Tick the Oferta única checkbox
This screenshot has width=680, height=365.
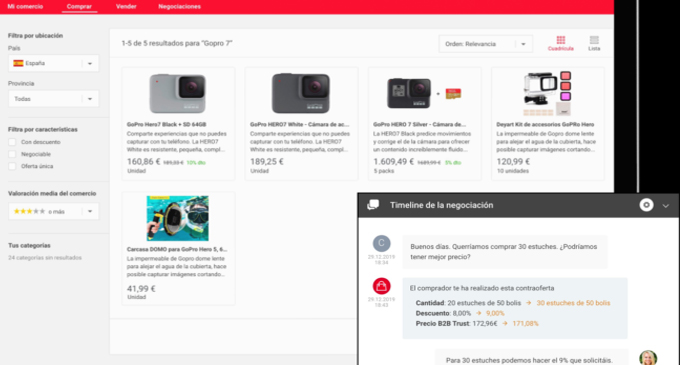(x=12, y=166)
